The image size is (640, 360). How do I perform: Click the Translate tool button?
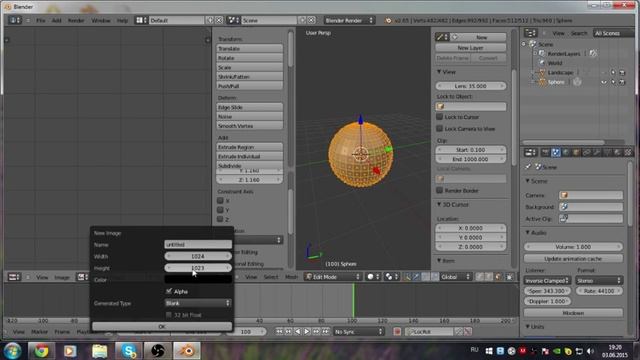[x=249, y=49]
